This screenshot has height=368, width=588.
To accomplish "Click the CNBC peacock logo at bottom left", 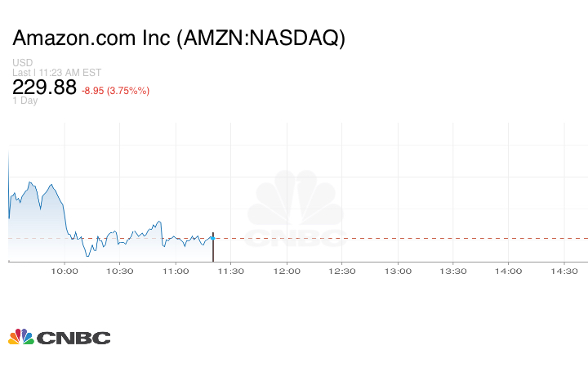I will click(59, 337).
